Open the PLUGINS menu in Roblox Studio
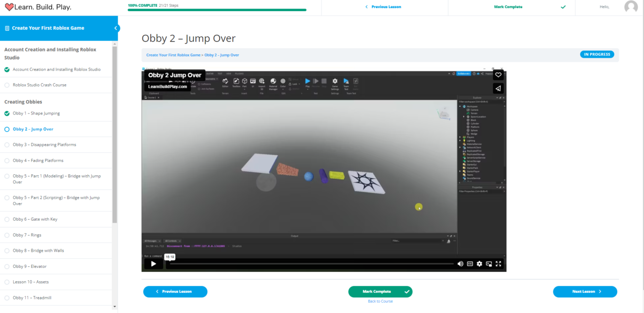Viewport: 644px width, 313px height. coord(239,73)
